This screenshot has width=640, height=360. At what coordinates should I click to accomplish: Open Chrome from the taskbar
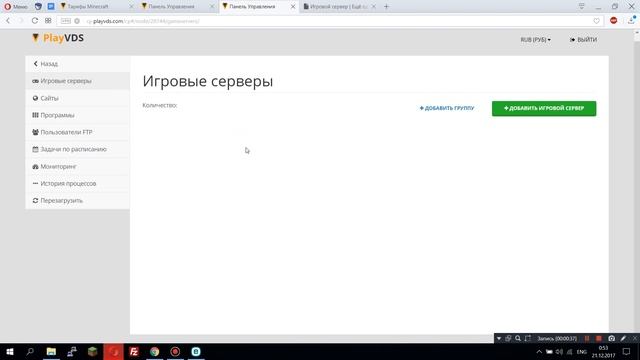[x=155, y=351]
